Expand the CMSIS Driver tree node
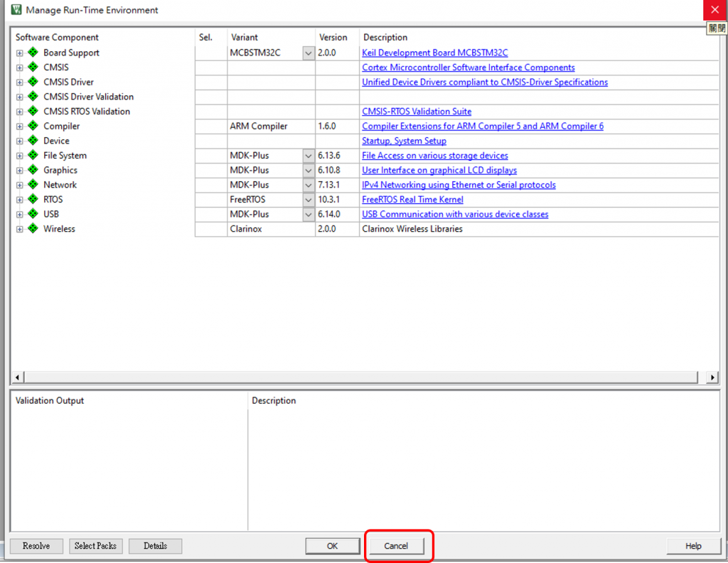 click(x=19, y=82)
